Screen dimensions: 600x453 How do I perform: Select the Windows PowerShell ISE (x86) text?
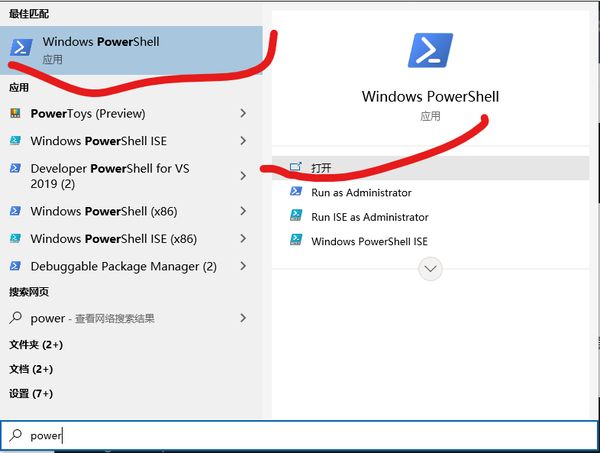tap(114, 239)
